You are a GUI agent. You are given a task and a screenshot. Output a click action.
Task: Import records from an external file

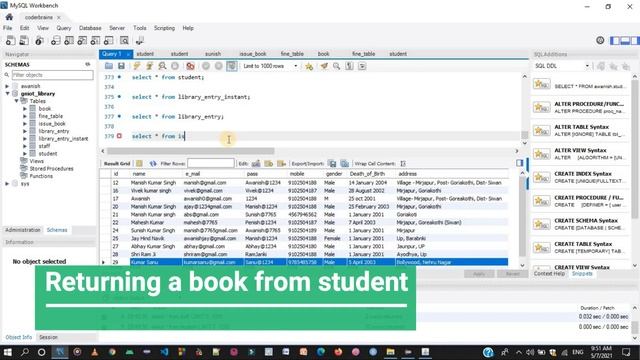coord(345,164)
